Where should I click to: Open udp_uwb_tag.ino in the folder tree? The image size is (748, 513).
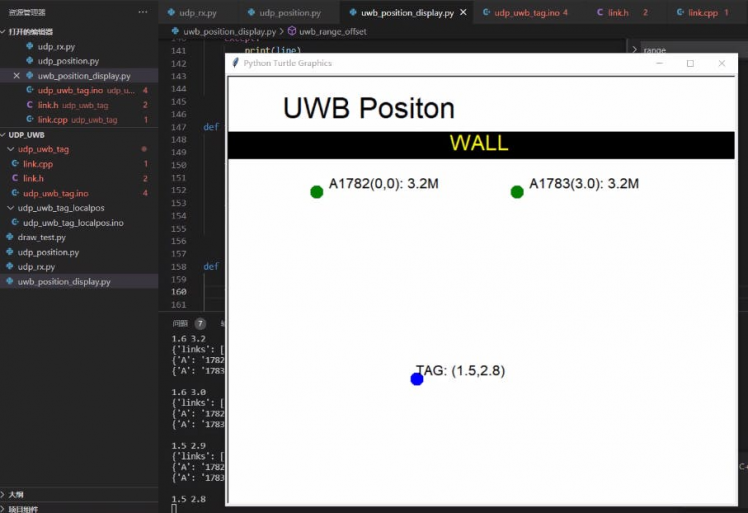[55, 193]
